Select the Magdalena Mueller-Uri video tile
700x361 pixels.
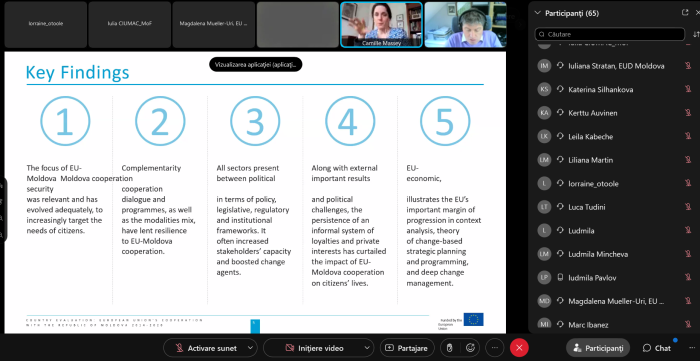[213, 24]
